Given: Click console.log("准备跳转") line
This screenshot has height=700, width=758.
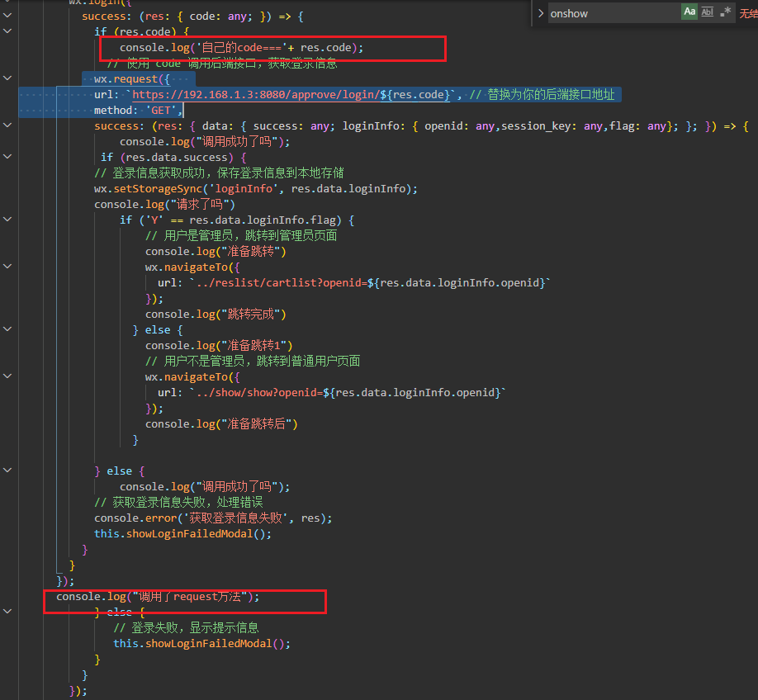Looking at the screenshot, I should click(x=216, y=252).
